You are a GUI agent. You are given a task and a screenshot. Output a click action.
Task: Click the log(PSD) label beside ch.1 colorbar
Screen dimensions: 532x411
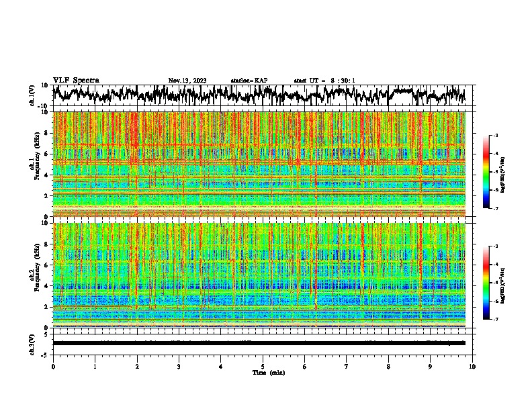click(503, 175)
